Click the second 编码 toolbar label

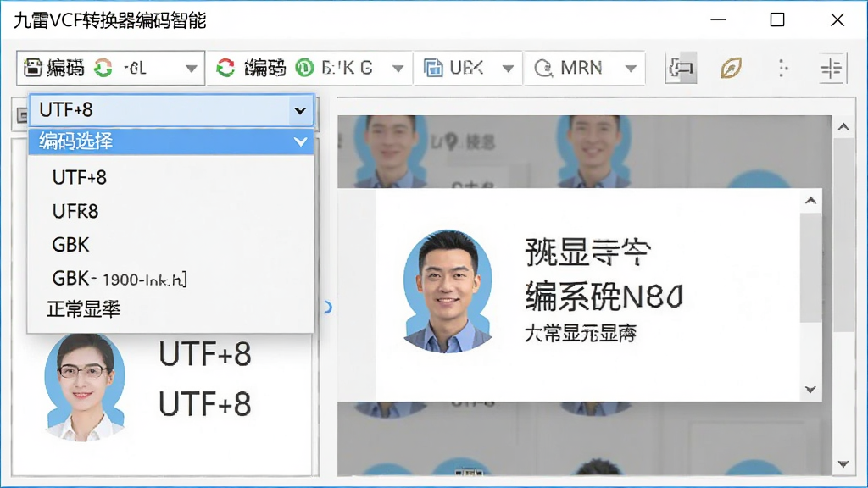[x=265, y=68]
